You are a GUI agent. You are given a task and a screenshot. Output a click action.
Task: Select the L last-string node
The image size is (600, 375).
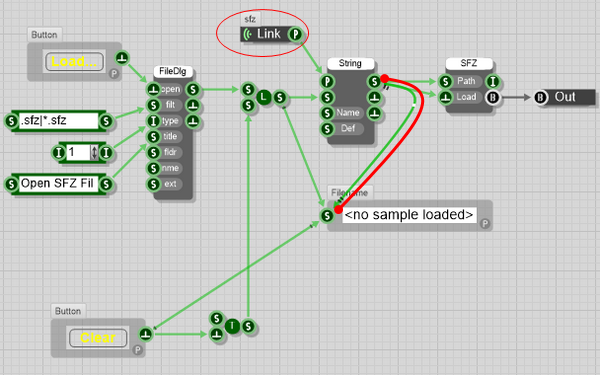[x=263, y=97]
